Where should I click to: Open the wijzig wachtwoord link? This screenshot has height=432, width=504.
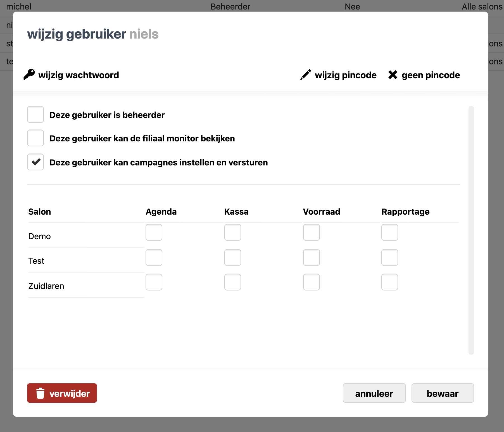(x=79, y=75)
